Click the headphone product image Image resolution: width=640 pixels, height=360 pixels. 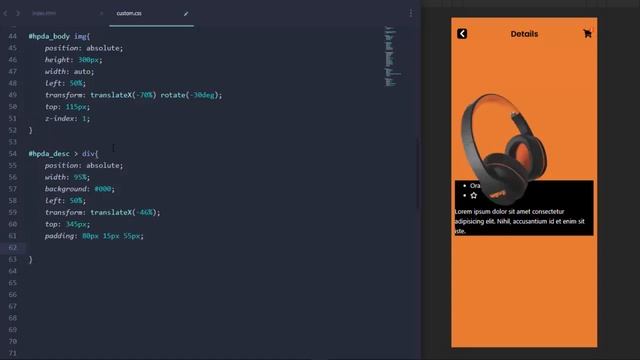(504, 149)
